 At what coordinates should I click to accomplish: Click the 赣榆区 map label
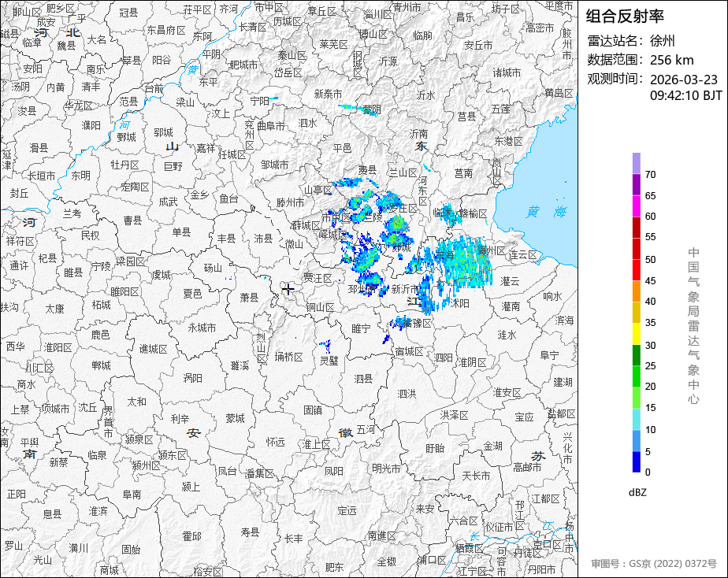tap(473, 213)
